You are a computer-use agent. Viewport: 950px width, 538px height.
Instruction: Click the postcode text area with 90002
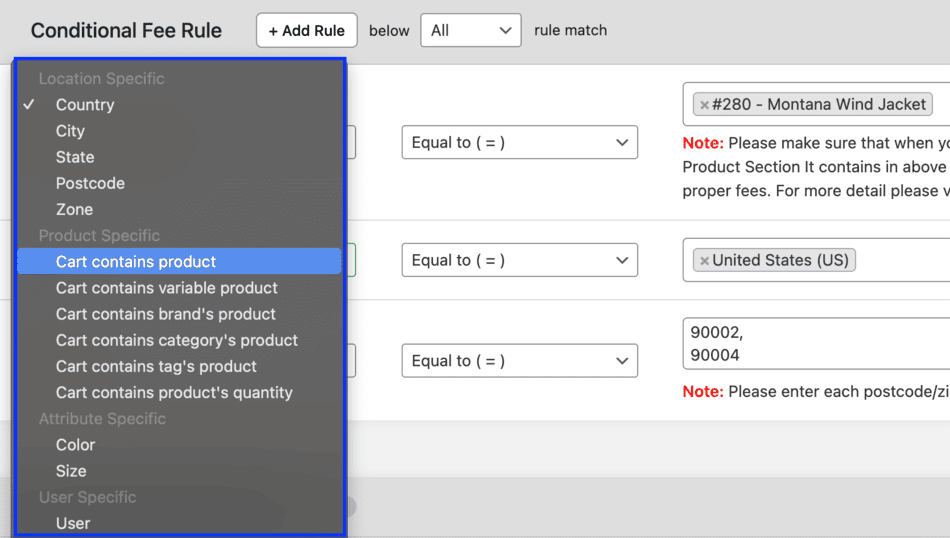pos(816,344)
